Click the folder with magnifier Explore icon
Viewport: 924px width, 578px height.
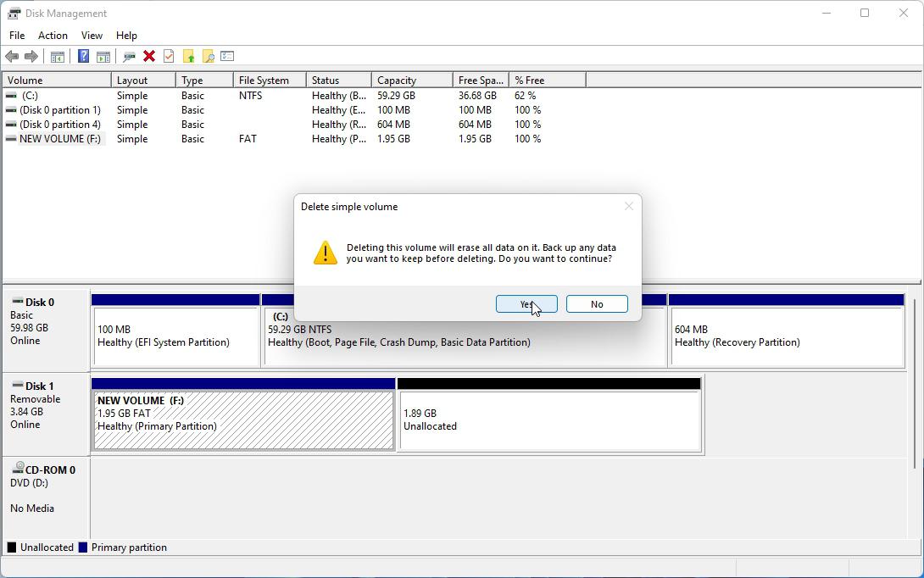click(208, 57)
